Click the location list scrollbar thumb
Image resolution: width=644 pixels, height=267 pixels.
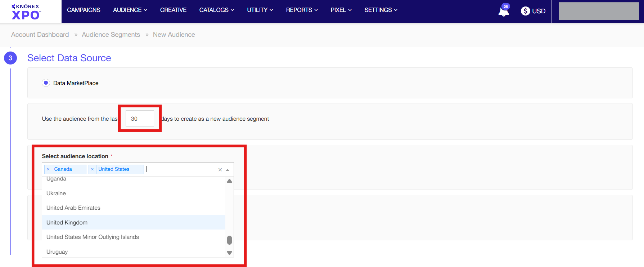pos(229,240)
